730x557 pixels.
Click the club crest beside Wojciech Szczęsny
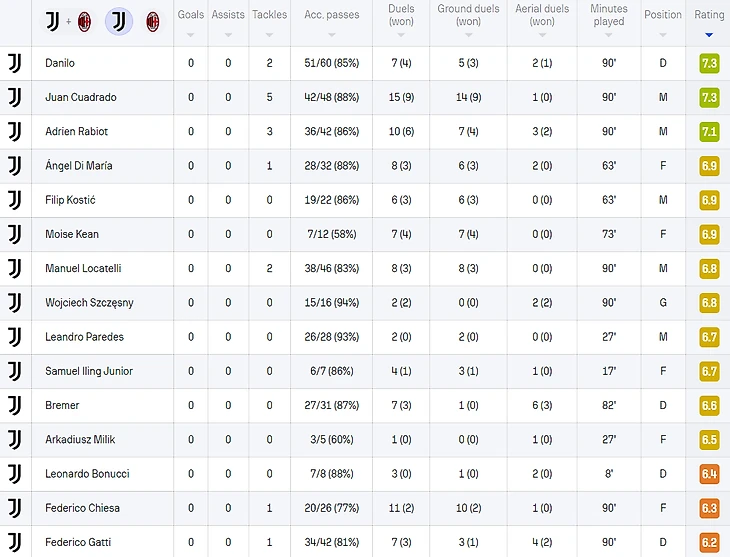(14, 302)
